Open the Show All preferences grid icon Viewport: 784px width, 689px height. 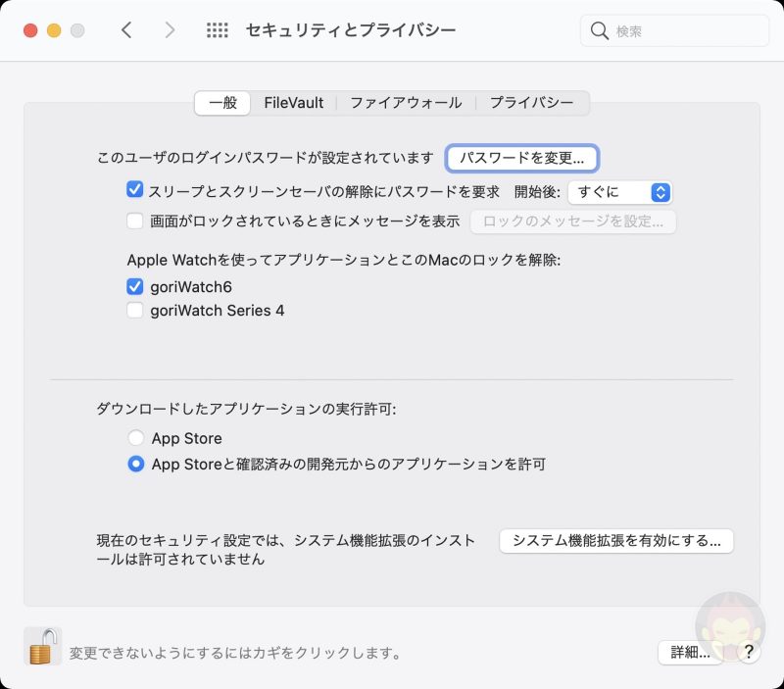tap(216, 30)
